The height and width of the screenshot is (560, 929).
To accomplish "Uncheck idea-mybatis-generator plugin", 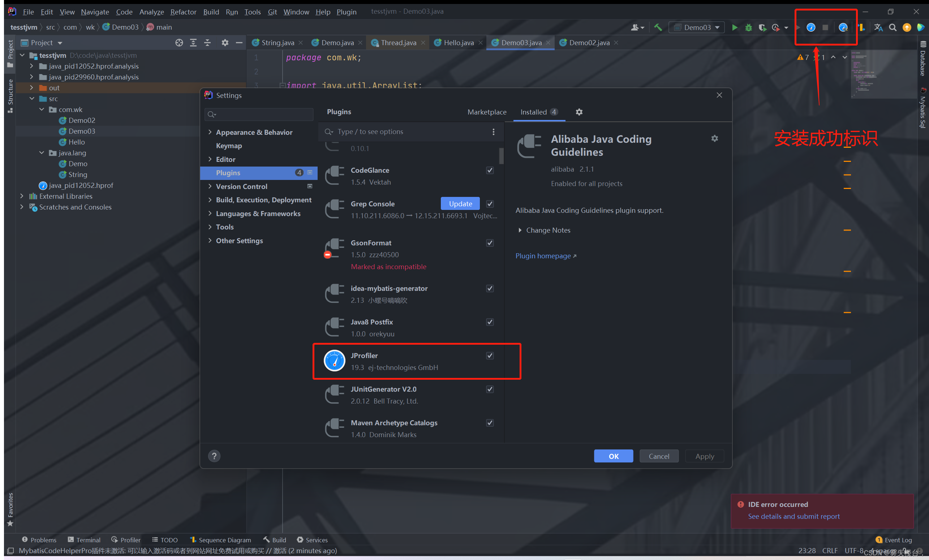I will [490, 288].
